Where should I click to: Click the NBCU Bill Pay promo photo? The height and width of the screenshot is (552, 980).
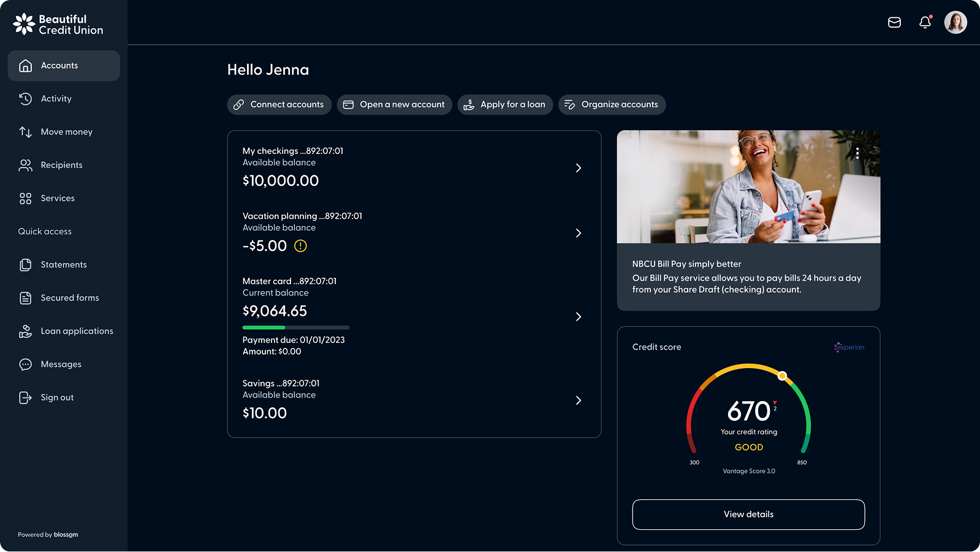pyautogui.click(x=748, y=186)
